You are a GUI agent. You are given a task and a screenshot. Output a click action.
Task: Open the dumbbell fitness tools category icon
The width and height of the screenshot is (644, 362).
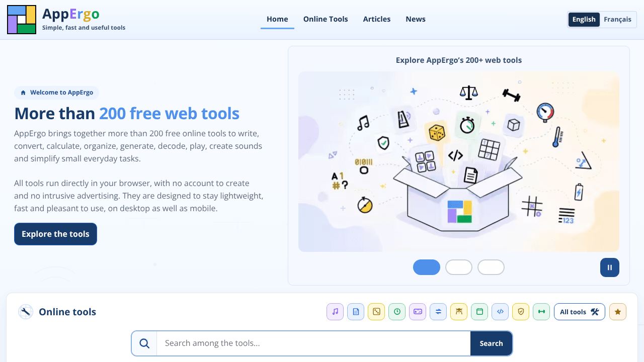coord(541,312)
